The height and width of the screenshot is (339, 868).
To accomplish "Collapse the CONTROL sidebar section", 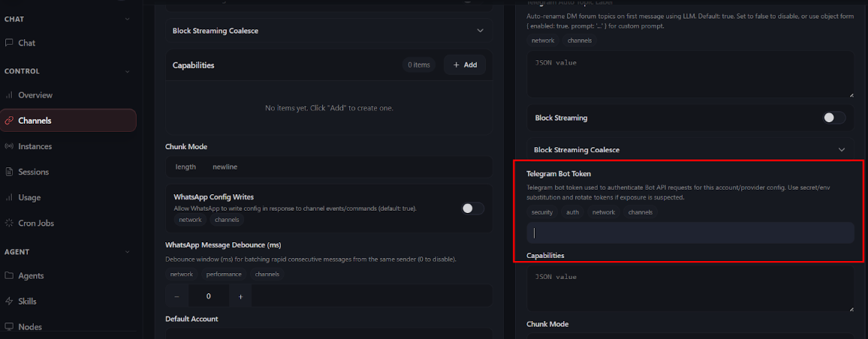I will click(127, 71).
